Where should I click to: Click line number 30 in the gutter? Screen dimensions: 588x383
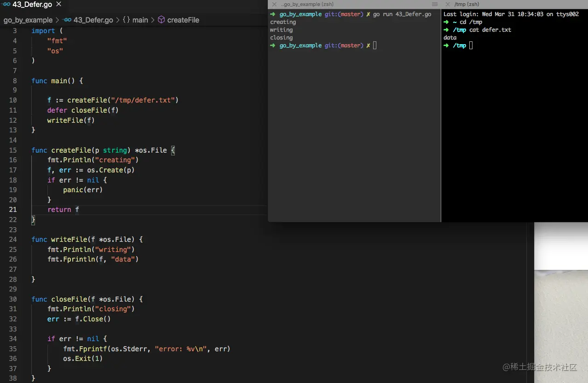[x=13, y=299]
